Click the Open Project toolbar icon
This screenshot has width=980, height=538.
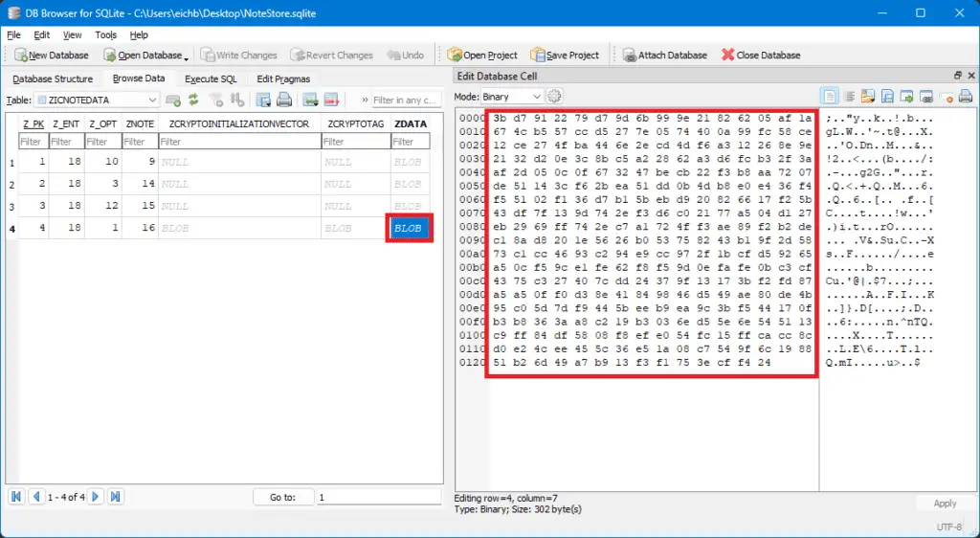point(455,55)
